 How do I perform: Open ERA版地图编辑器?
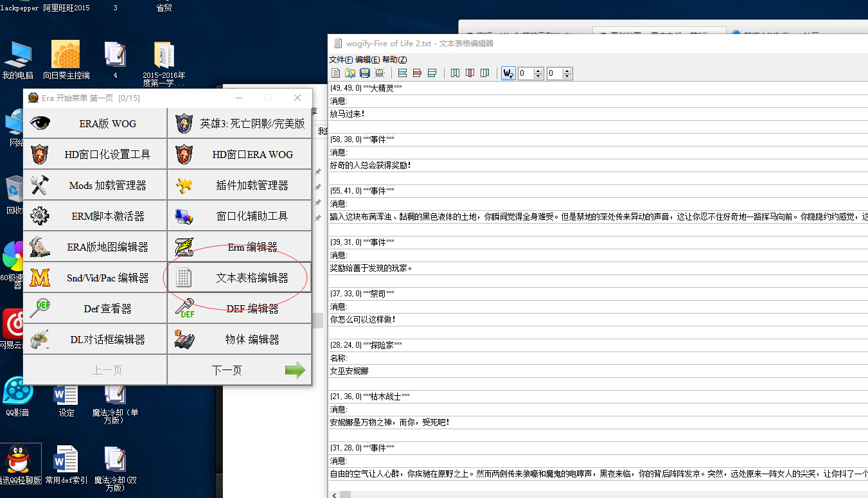(95, 247)
